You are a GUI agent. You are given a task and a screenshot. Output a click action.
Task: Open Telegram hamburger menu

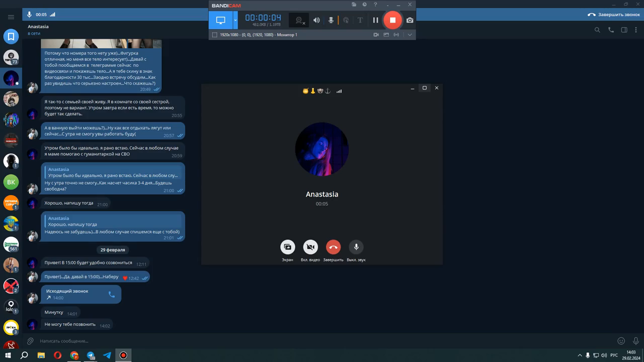pyautogui.click(x=11, y=17)
